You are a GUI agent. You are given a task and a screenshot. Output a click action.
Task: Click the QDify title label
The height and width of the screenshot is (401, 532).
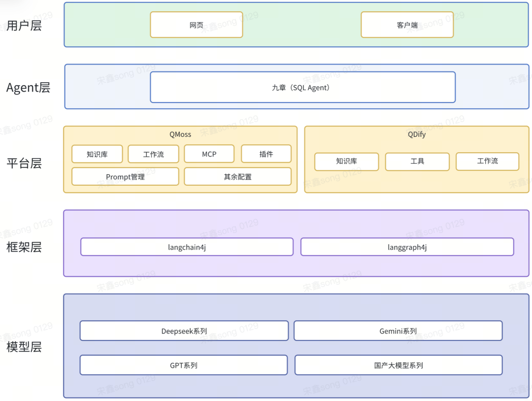click(x=417, y=134)
